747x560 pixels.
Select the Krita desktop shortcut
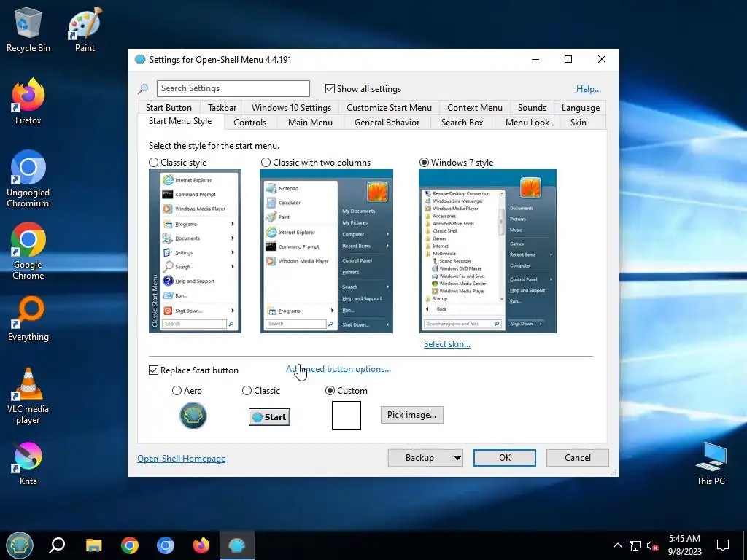click(x=28, y=463)
